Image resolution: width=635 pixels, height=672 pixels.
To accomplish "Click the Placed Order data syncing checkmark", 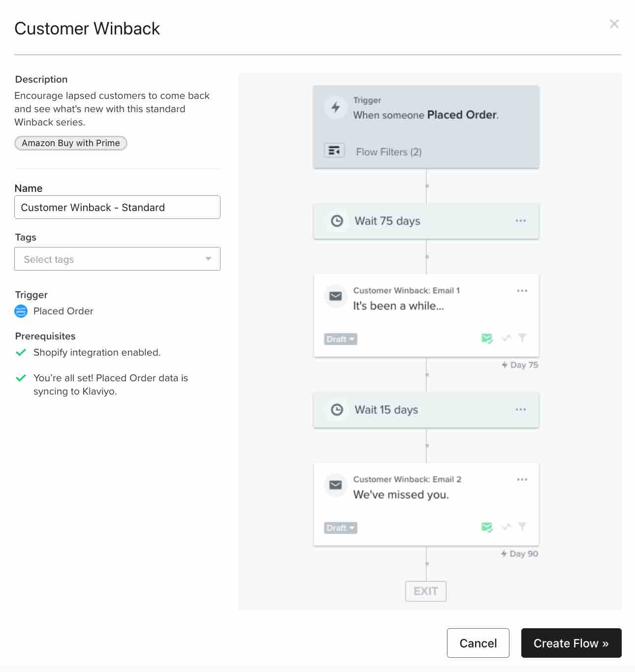I will tap(21, 378).
